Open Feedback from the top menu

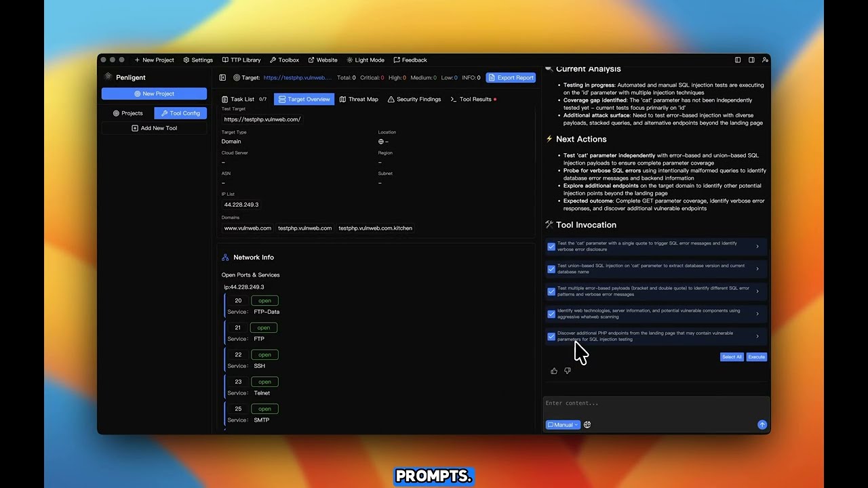point(410,60)
